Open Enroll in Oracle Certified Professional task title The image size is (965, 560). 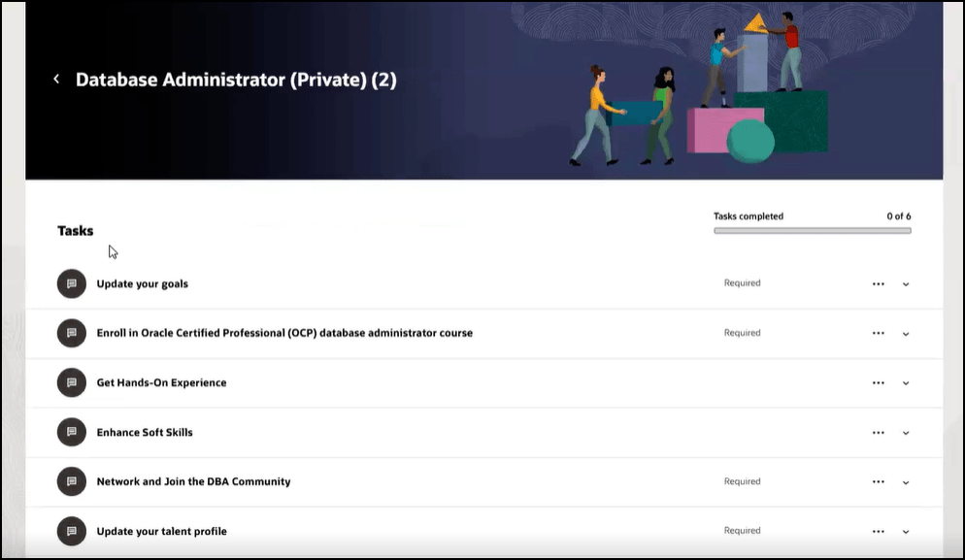click(x=284, y=333)
